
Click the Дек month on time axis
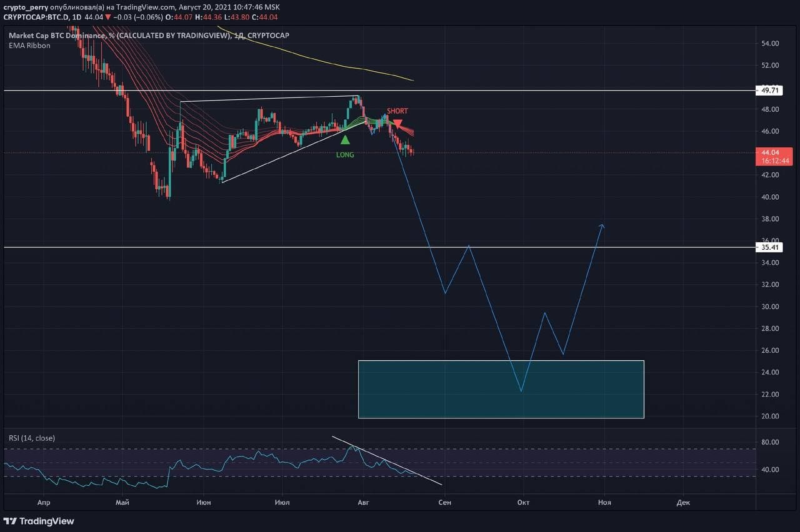click(683, 502)
